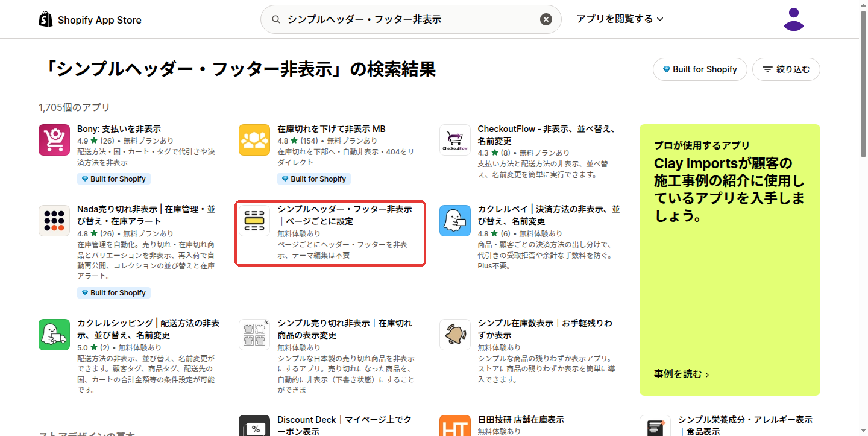Open the シンプルヘッダー・フッター非表示 app icon
This screenshot has width=868, height=436.
click(254, 221)
